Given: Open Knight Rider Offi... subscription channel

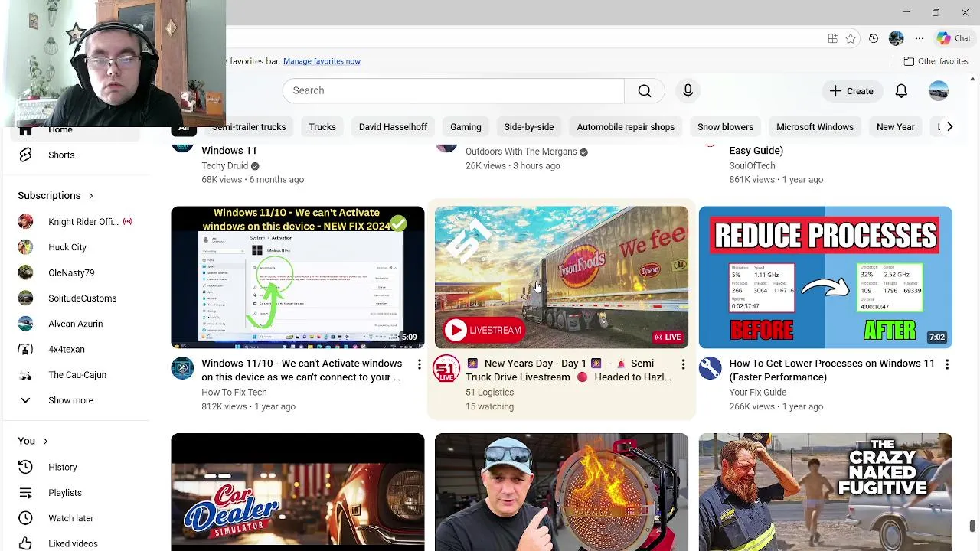Looking at the screenshot, I should [x=77, y=222].
